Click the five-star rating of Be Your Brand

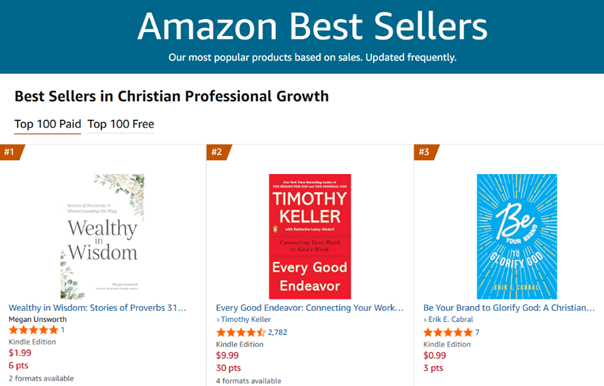click(448, 332)
